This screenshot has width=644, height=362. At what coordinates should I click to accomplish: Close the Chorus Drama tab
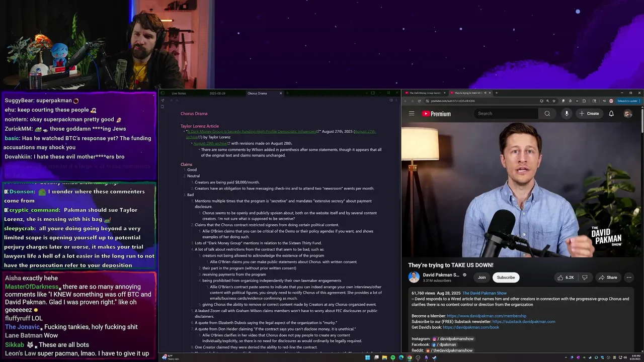pos(281,93)
